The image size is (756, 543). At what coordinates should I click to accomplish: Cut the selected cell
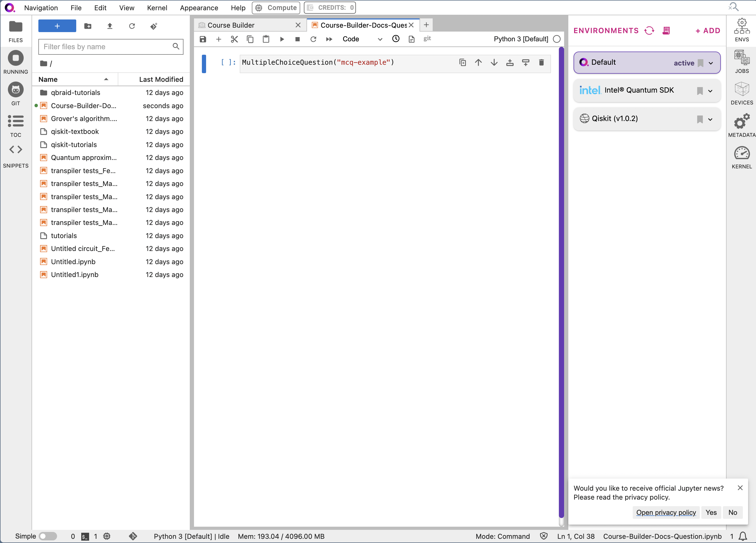[x=234, y=39]
